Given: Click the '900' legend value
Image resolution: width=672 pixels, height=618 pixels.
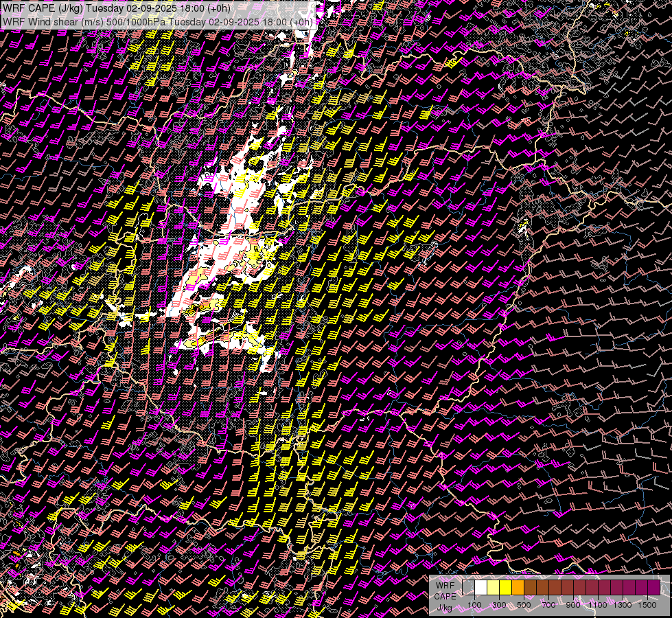Looking at the screenshot, I should 573,605.
